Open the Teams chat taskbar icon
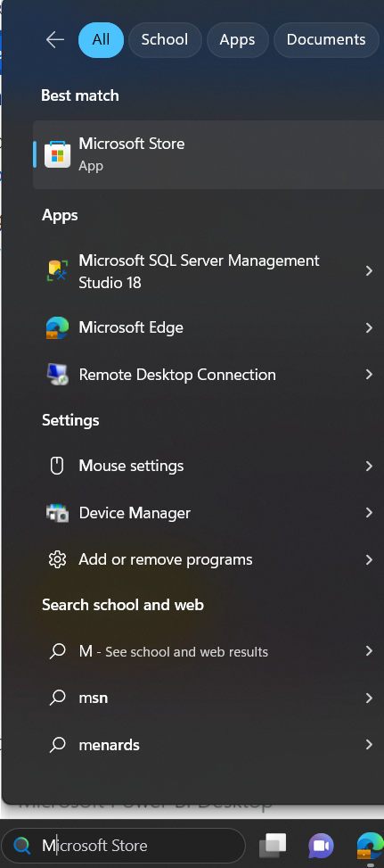This screenshot has height=868, width=384. (321, 846)
